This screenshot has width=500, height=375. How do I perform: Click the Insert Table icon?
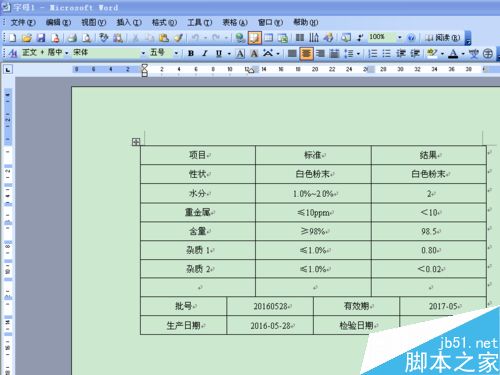269,38
